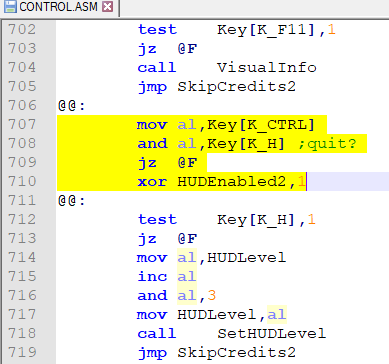Click HUDLevel source operand on line 714
The width and height of the screenshot is (389, 364).
247,257
